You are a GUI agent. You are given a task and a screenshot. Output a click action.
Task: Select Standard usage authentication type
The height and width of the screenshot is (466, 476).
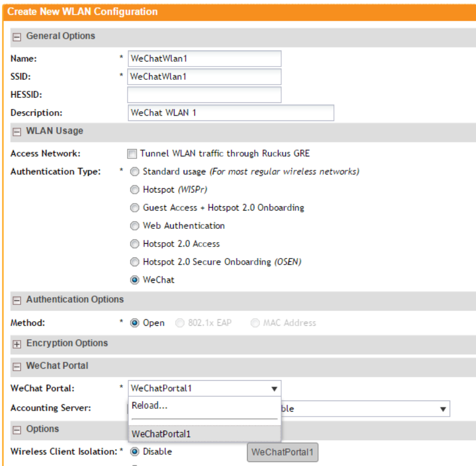point(134,172)
